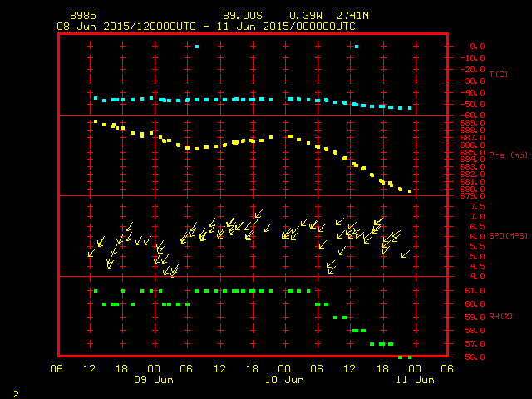Click the longitude value 0.39W
Image resolution: width=532 pixels, height=399 pixels.
coord(306,16)
